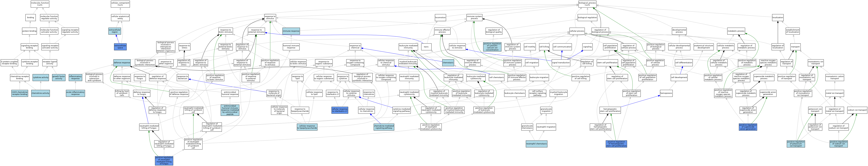Select the "chemokine-mediated signaling pathway" node
Viewport: 868px width, 166px height.
click(x=384, y=127)
